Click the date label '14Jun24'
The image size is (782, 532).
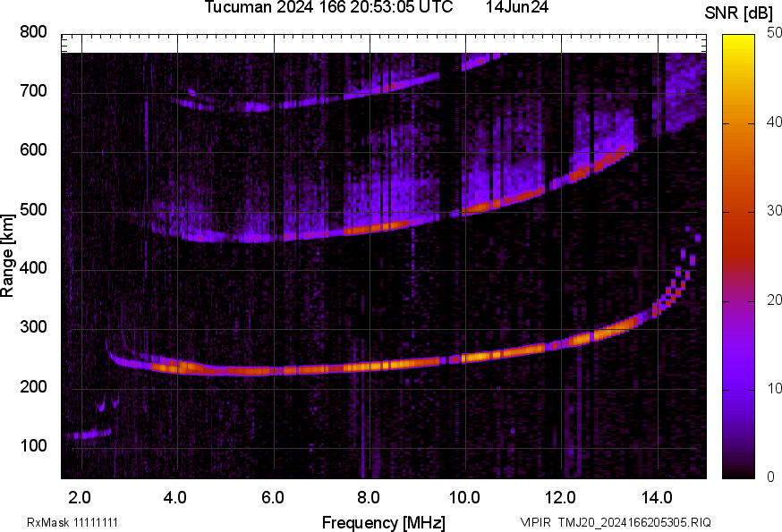coord(517,7)
